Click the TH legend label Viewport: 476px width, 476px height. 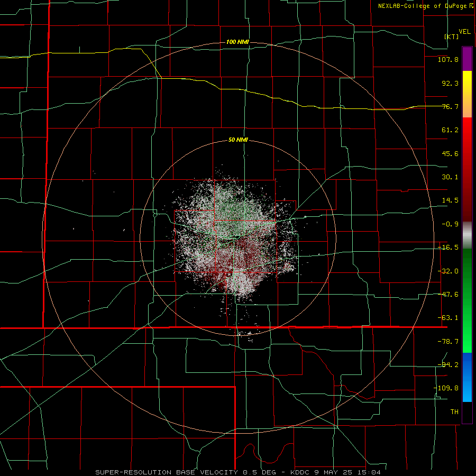pyautogui.click(x=454, y=411)
